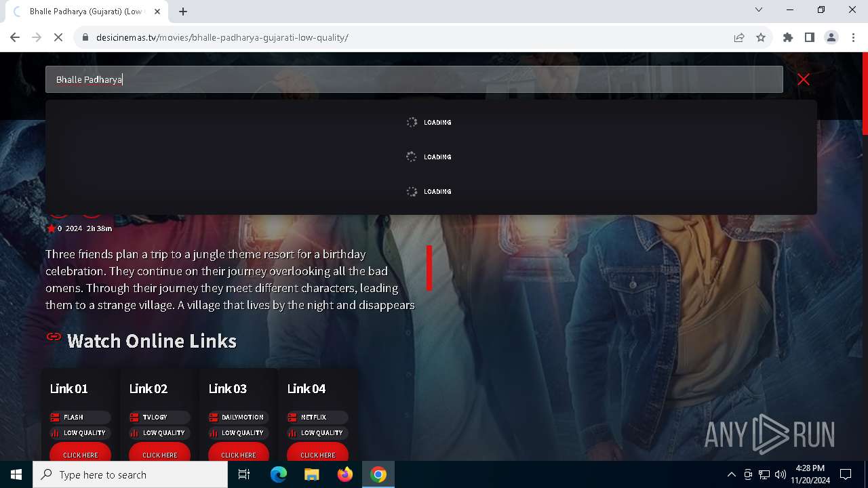Launch Firefox from taskbar
Screen dimensions: 868x488
coord(345,474)
